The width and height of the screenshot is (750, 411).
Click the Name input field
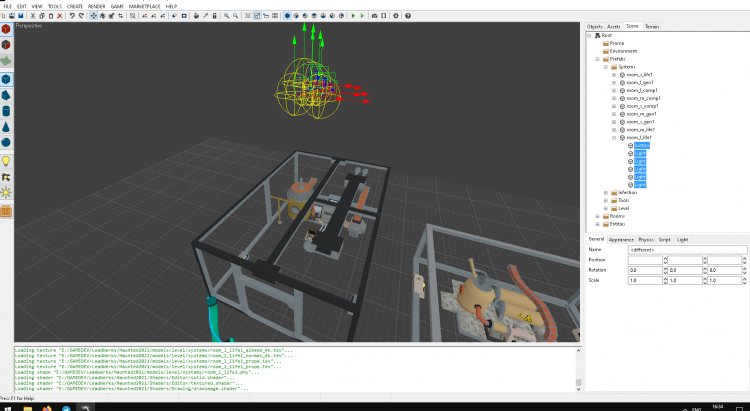click(688, 249)
